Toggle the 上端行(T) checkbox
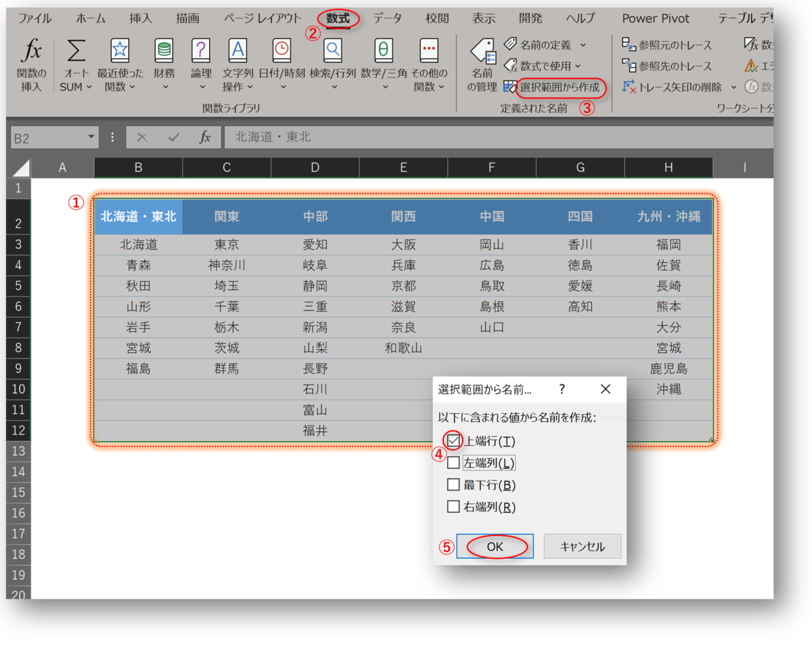The width and height of the screenshot is (812, 646). pos(454,441)
